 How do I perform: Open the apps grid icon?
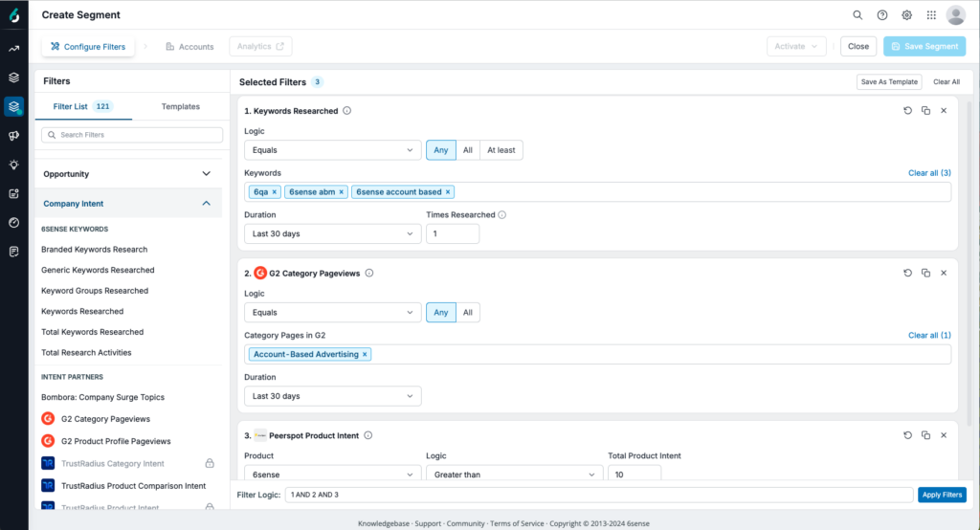931,15
